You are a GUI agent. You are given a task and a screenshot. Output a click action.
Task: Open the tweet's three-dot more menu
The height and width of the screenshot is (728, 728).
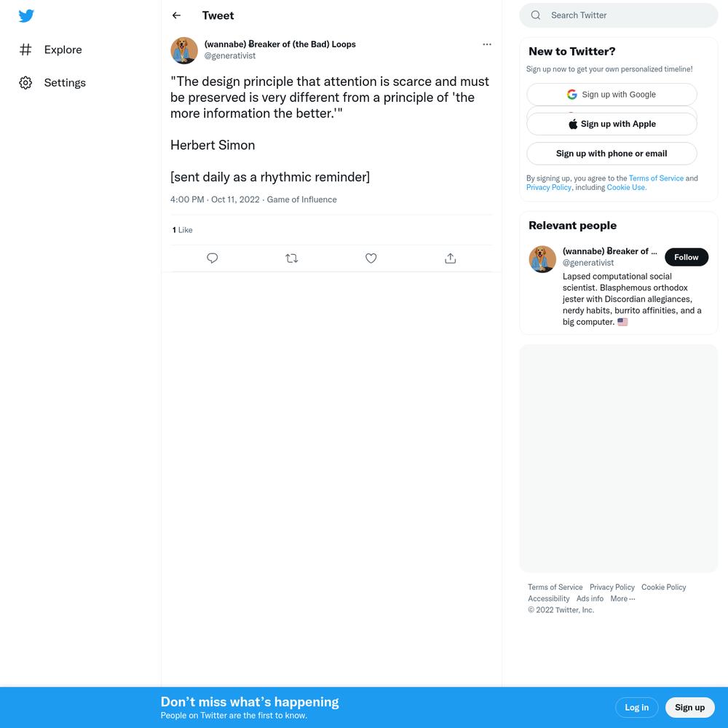pos(486,44)
